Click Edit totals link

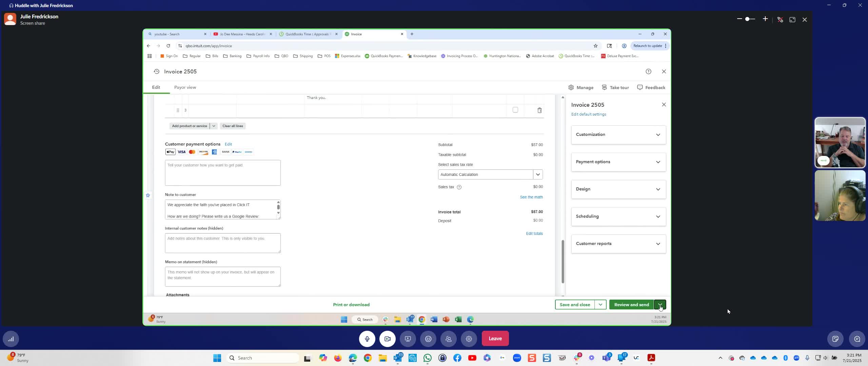[x=534, y=233]
